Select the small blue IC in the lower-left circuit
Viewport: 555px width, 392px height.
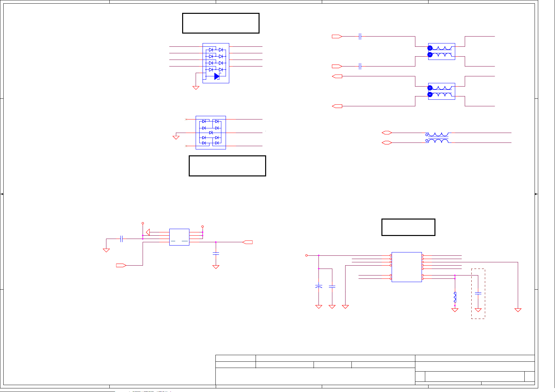click(179, 237)
